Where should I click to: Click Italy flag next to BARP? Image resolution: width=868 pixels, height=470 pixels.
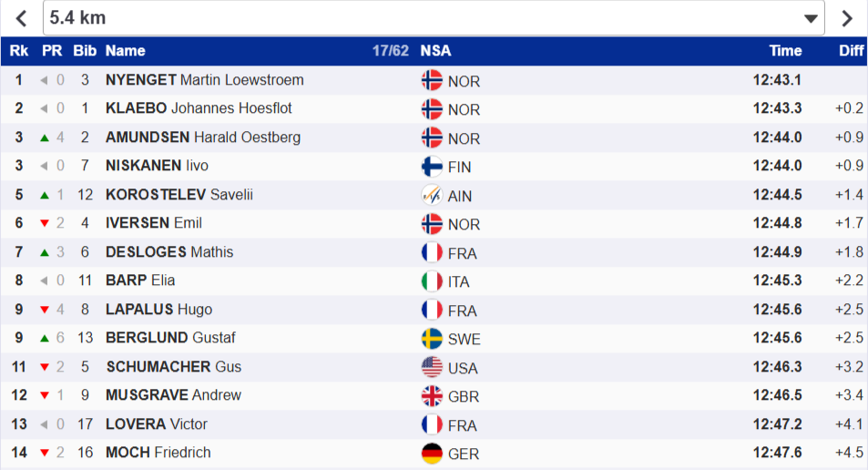[x=432, y=281]
